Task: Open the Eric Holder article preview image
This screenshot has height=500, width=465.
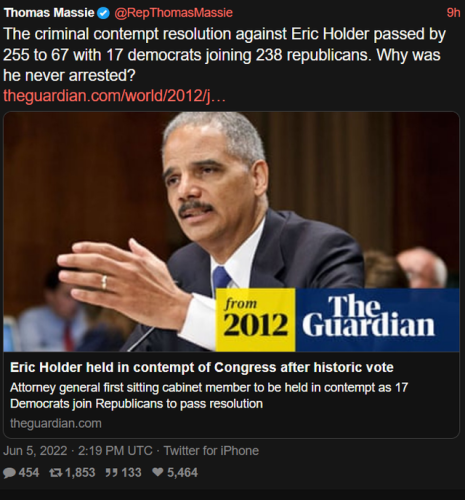Action: tap(231, 232)
